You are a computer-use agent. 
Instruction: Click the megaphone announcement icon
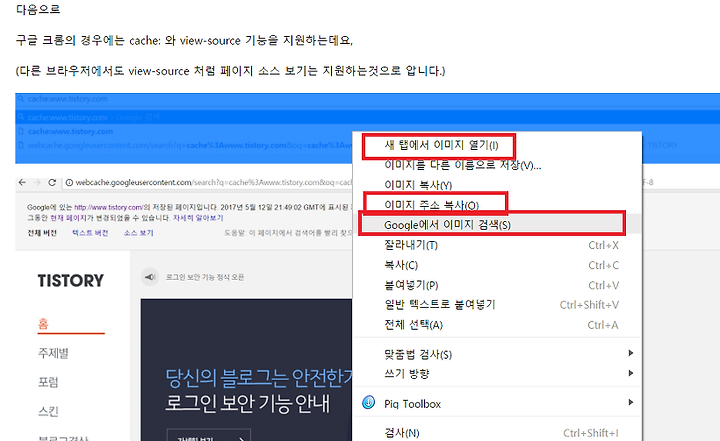coord(150,277)
